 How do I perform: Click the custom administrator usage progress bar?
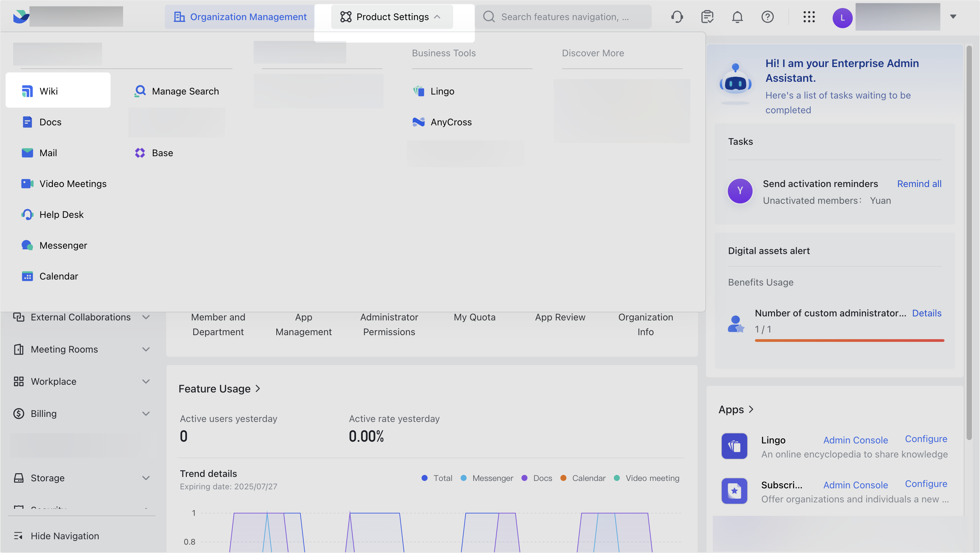tap(849, 341)
